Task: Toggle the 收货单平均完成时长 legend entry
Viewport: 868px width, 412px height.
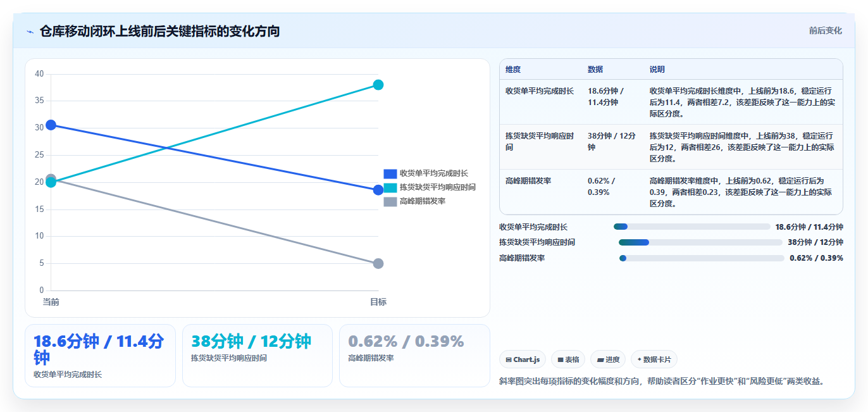Action: tap(426, 173)
